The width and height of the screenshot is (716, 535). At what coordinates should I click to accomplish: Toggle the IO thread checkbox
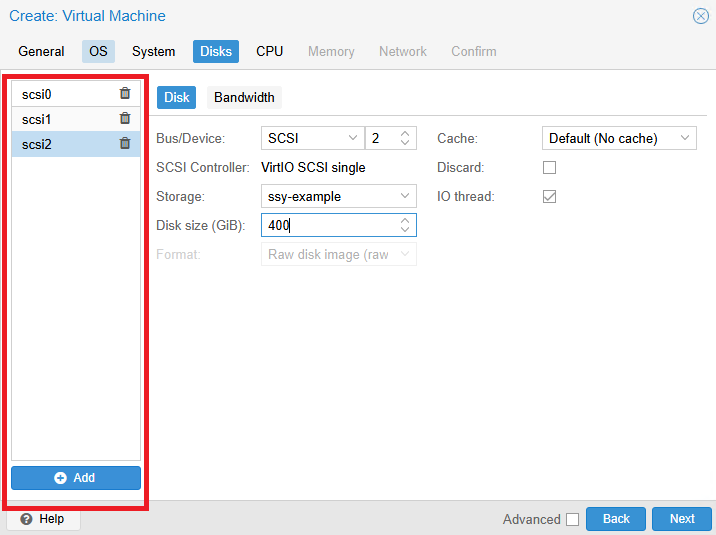tap(549, 197)
